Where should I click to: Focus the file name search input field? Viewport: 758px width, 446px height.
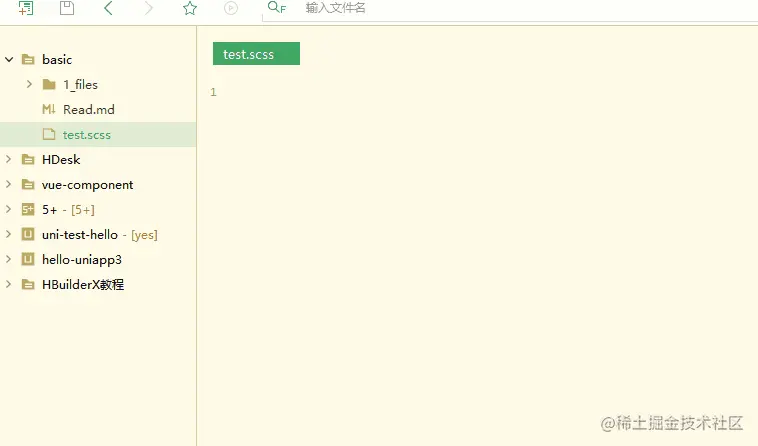click(x=510, y=10)
